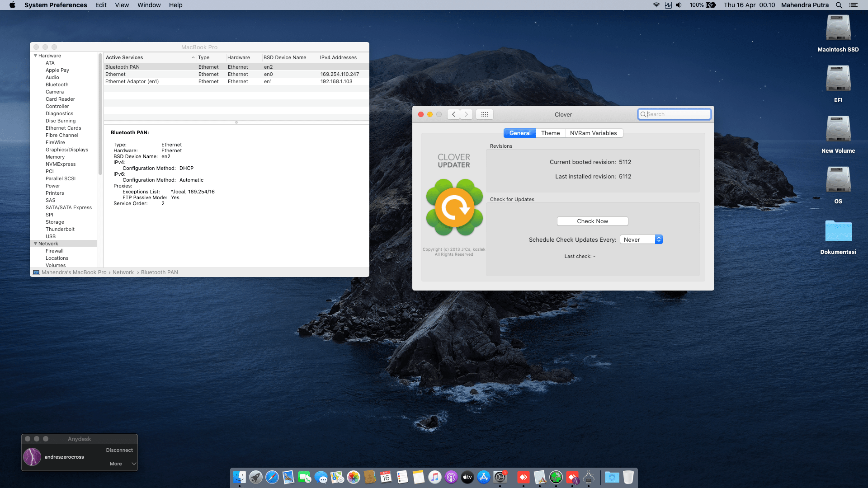Select the Bluetooth PAN service row
This screenshot has width=868, height=488.
click(236, 67)
